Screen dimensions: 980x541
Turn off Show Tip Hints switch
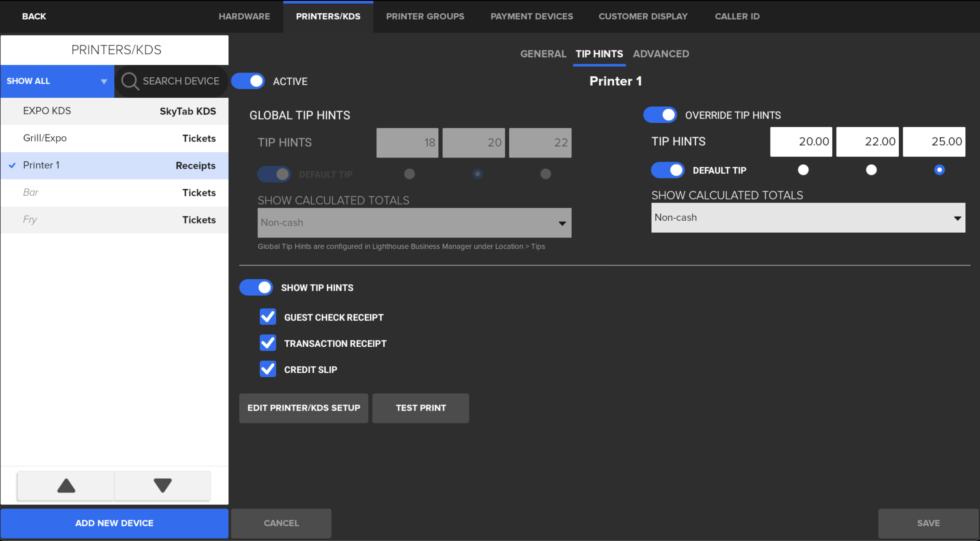click(256, 287)
